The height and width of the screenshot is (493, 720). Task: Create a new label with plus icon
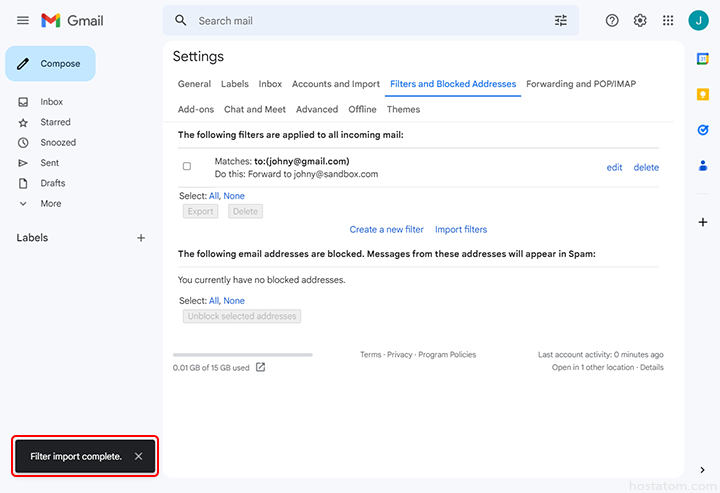pos(141,238)
